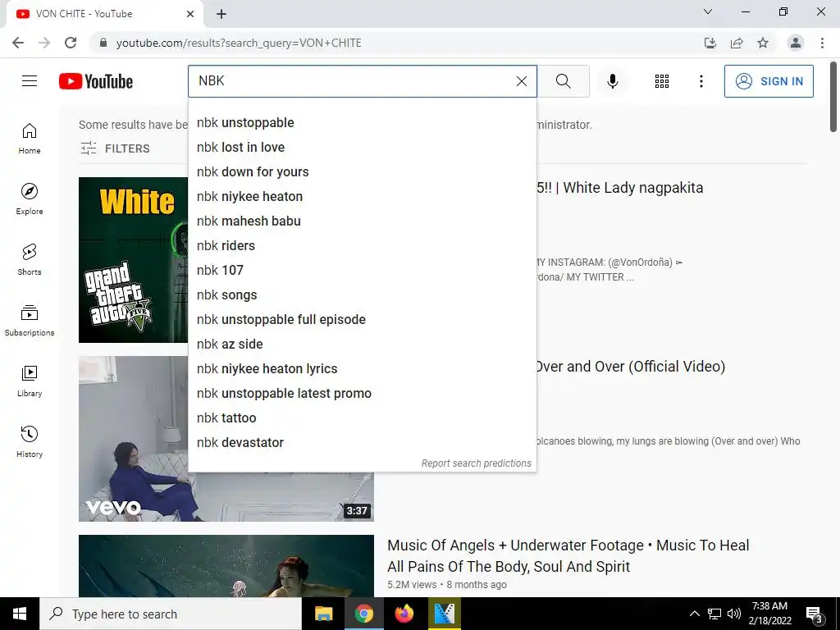Select suggestion 'nbk songs'
This screenshot has height=630, width=840.
tap(362, 295)
